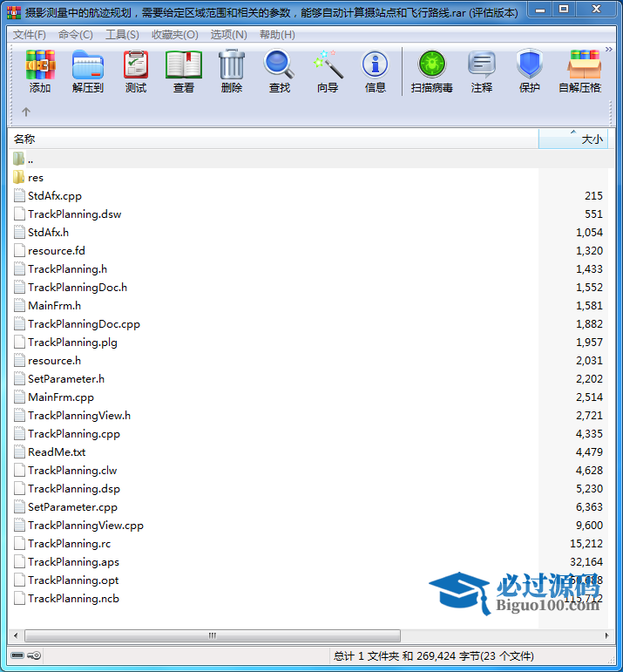Viewport: 623px width, 672px height.
Task: Select TrackPlanning.plg file
Action: pos(73,343)
